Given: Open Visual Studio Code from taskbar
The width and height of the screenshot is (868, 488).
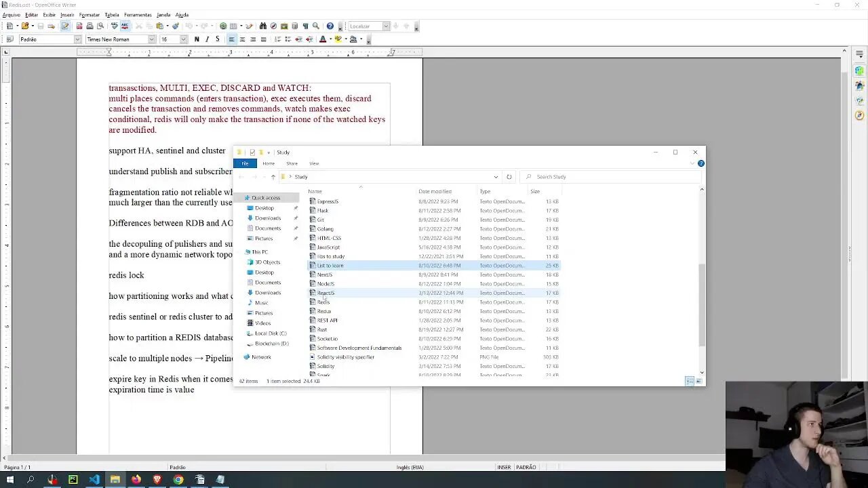Looking at the screenshot, I should pos(94,480).
